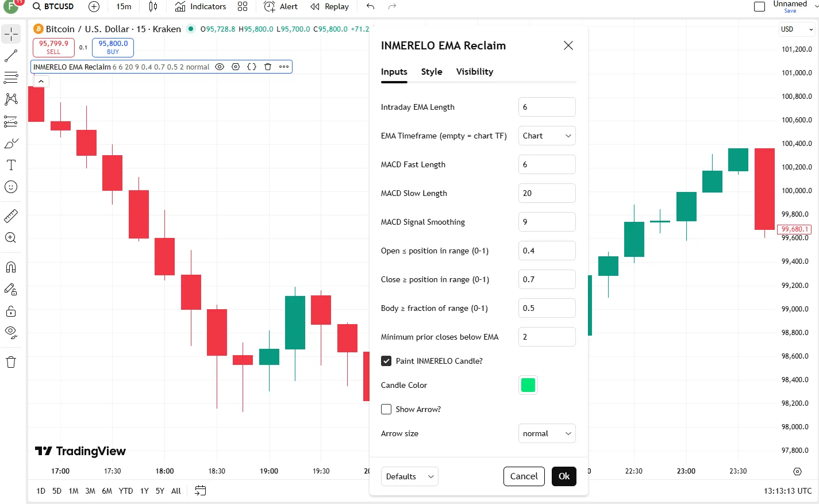Open the Candle Color picker

pos(528,385)
